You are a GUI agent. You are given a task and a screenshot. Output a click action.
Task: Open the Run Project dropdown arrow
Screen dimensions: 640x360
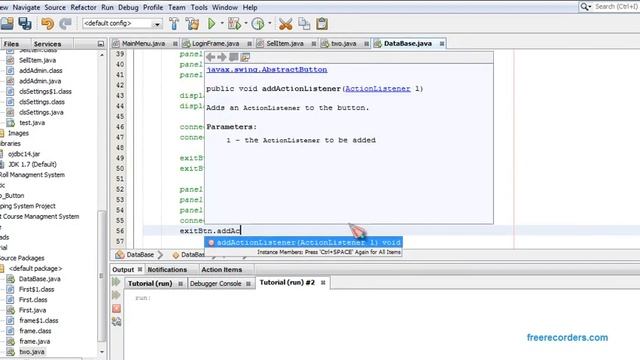tap(222, 23)
